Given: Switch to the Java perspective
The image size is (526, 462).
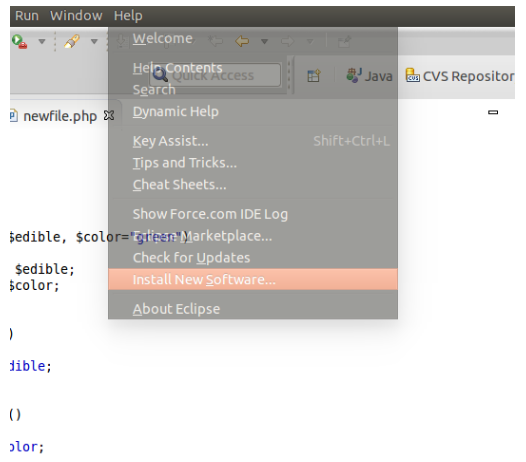Looking at the screenshot, I should (369, 76).
